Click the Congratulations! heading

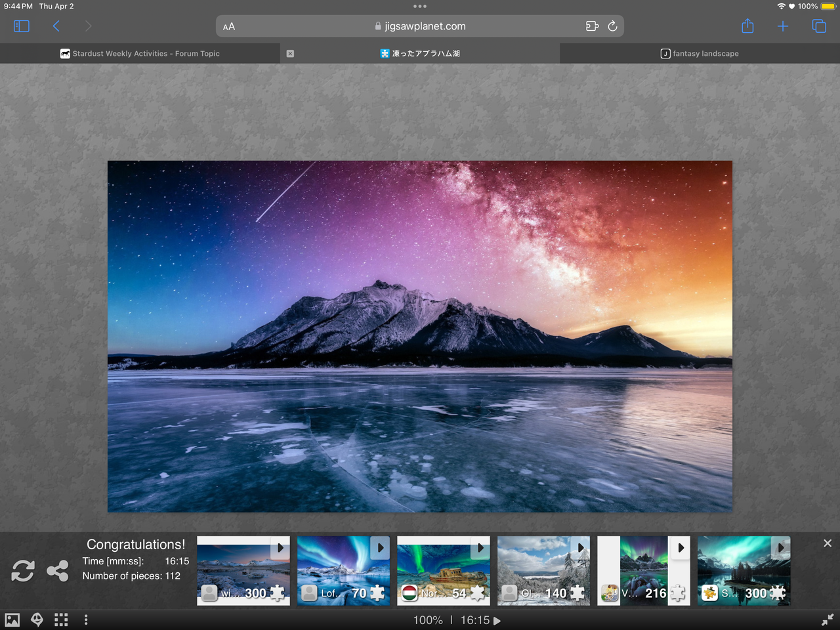pos(136,544)
